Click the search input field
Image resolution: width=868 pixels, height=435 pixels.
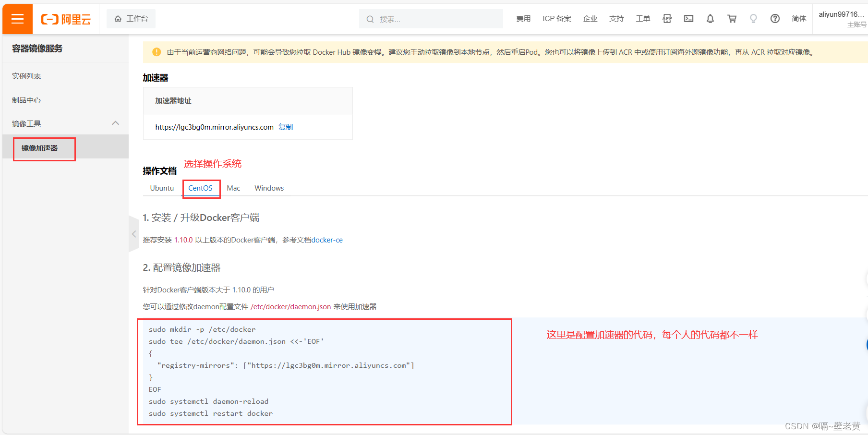431,19
